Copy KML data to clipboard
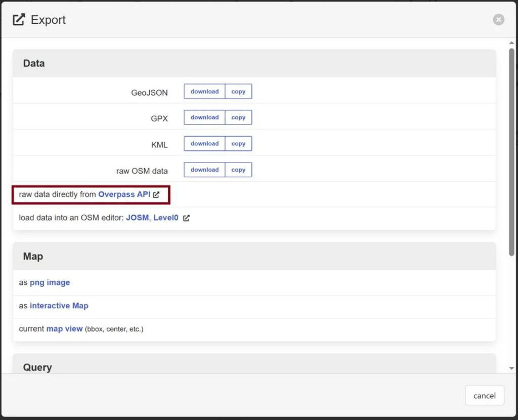The width and height of the screenshot is (518, 420). [x=238, y=144]
